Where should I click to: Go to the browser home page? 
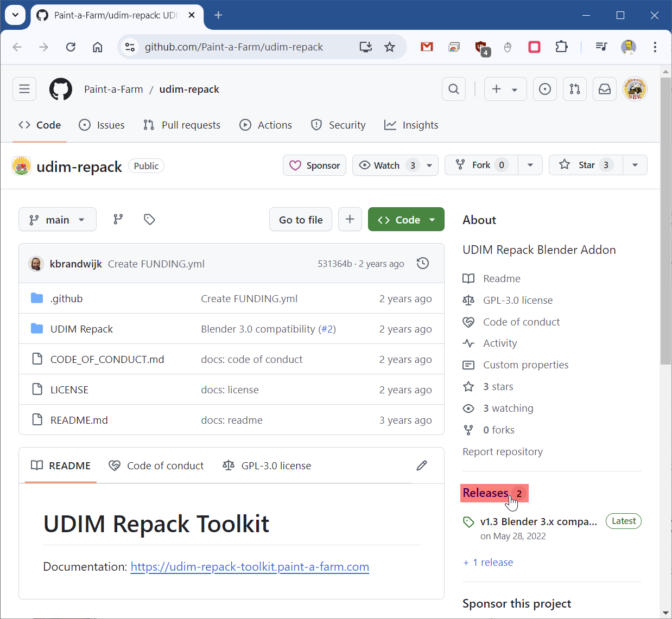pyautogui.click(x=97, y=47)
